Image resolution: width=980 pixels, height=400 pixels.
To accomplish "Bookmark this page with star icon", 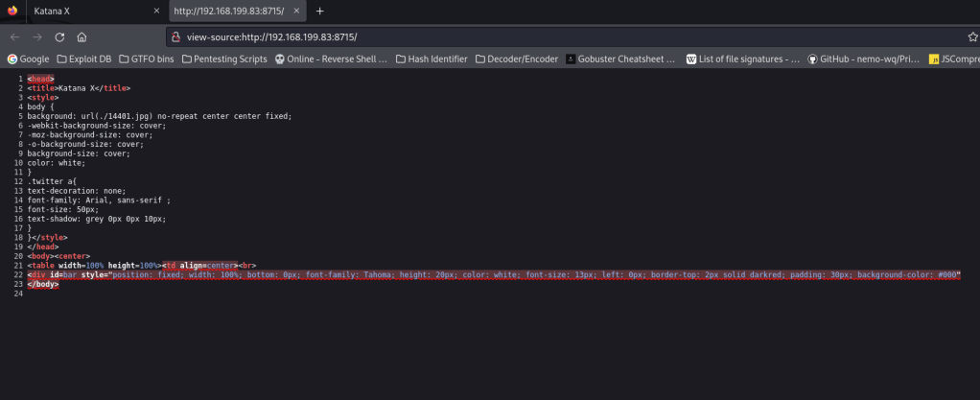I will pos(972,36).
